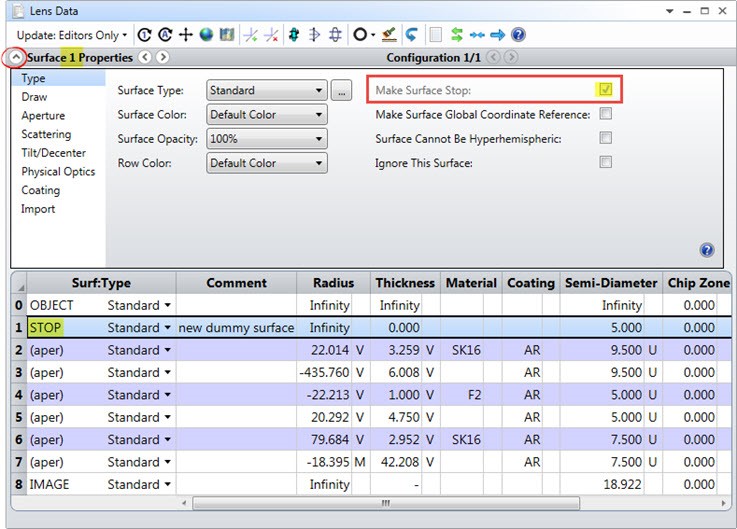Enable Ignore This Surface checkbox

605,162
